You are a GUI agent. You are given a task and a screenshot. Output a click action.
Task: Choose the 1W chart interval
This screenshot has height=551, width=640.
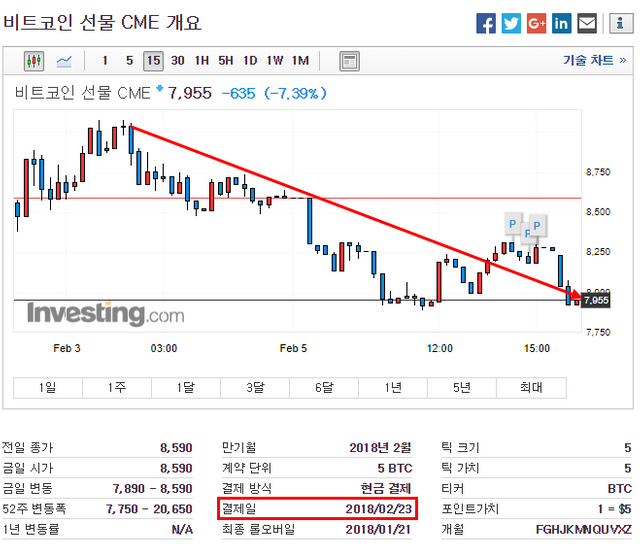pyautogui.click(x=275, y=61)
